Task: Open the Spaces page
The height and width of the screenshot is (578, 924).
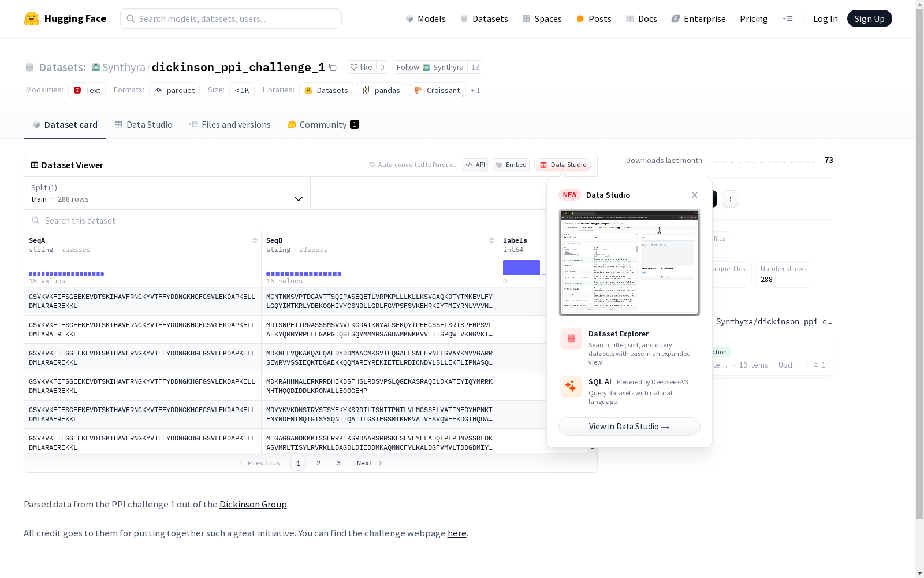Action: pyautogui.click(x=542, y=18)
